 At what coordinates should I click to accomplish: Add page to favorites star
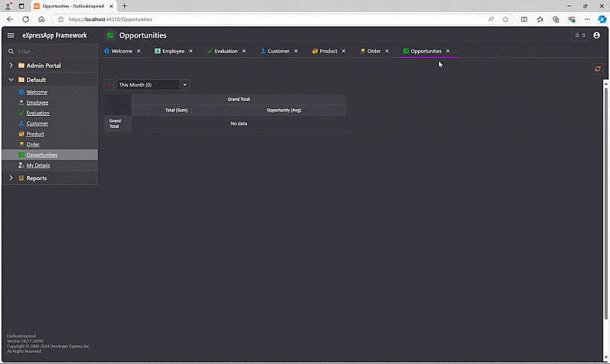point(505,19)
